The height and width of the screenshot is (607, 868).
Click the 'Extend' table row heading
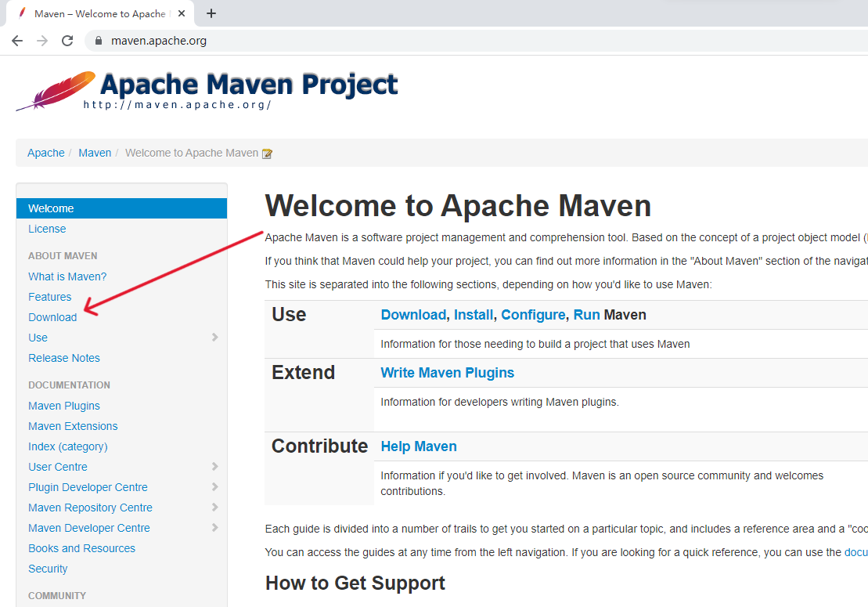click(x=303, y=372)
